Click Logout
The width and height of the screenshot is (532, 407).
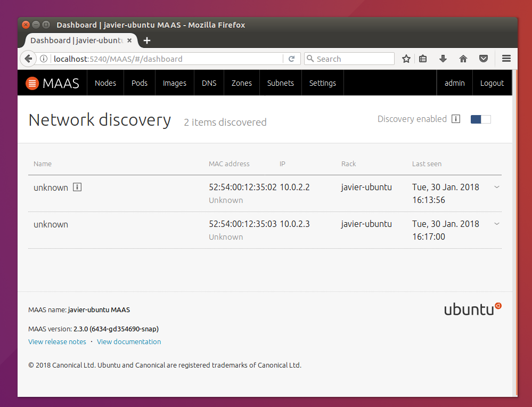[492, 83]
